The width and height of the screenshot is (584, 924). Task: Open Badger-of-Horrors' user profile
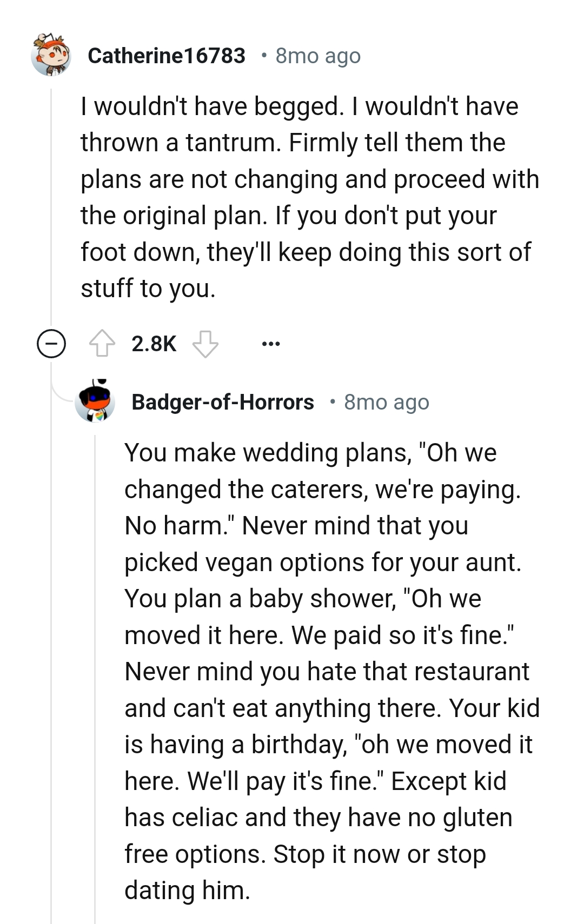pyautogui.click(x=223, y=402)
